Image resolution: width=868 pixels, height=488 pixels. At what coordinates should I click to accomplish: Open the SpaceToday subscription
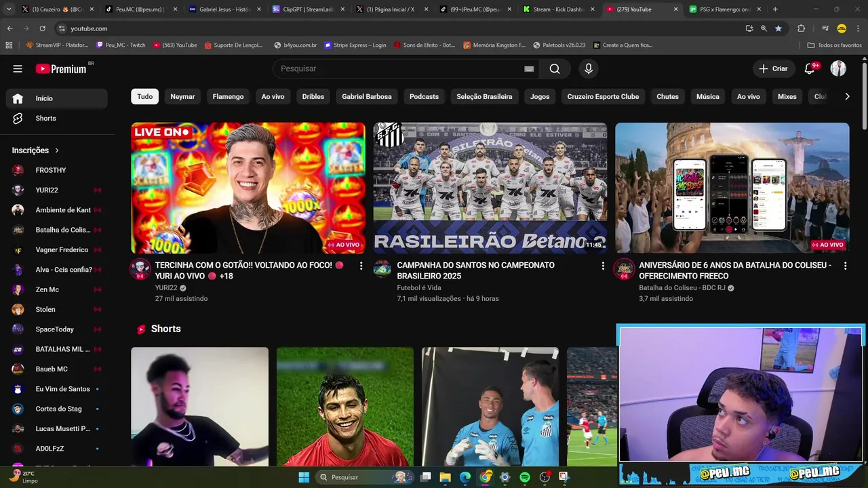[x=57, y=329]
